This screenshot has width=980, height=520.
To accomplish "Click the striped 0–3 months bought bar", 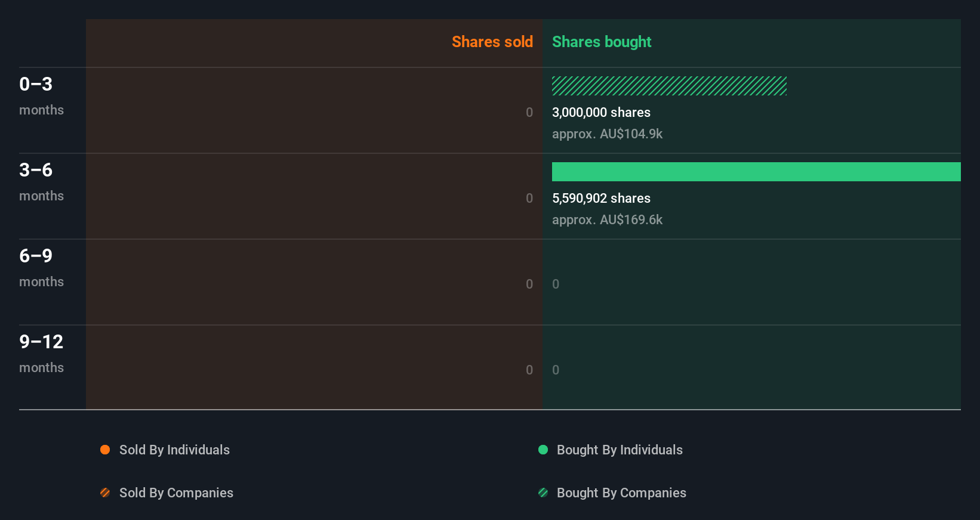I will tap(669, 86).
